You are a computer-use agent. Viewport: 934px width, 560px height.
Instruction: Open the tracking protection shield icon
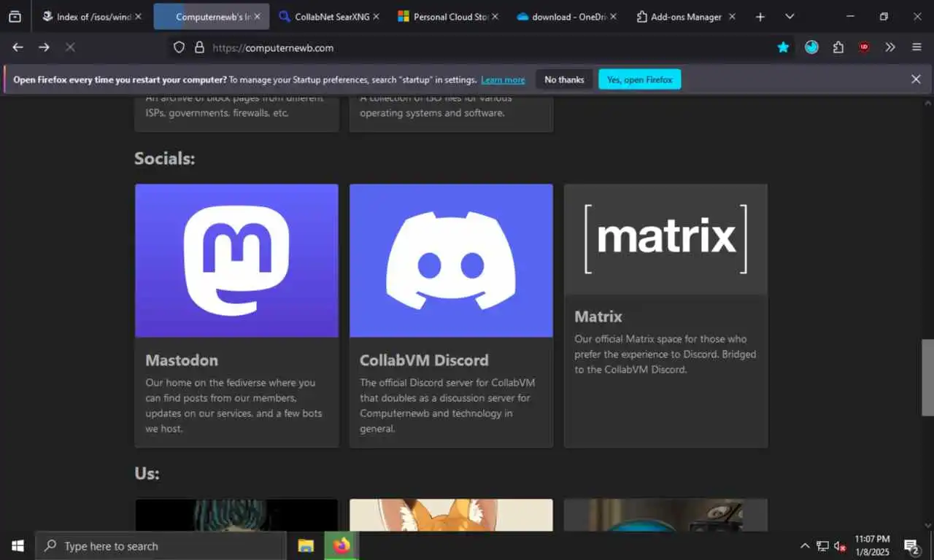coord(179,47)
